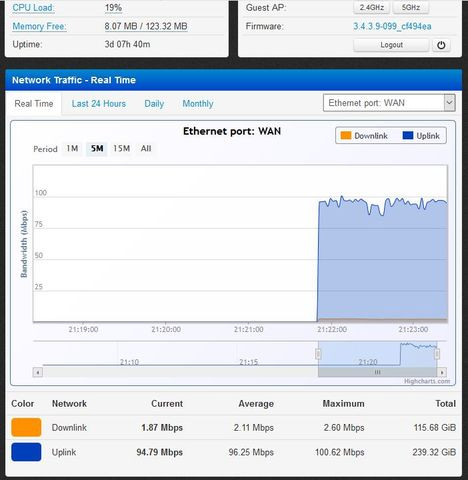Screen dimensions: 468x480
Task: Set chart period to 1M
Action: coord(72,148)
